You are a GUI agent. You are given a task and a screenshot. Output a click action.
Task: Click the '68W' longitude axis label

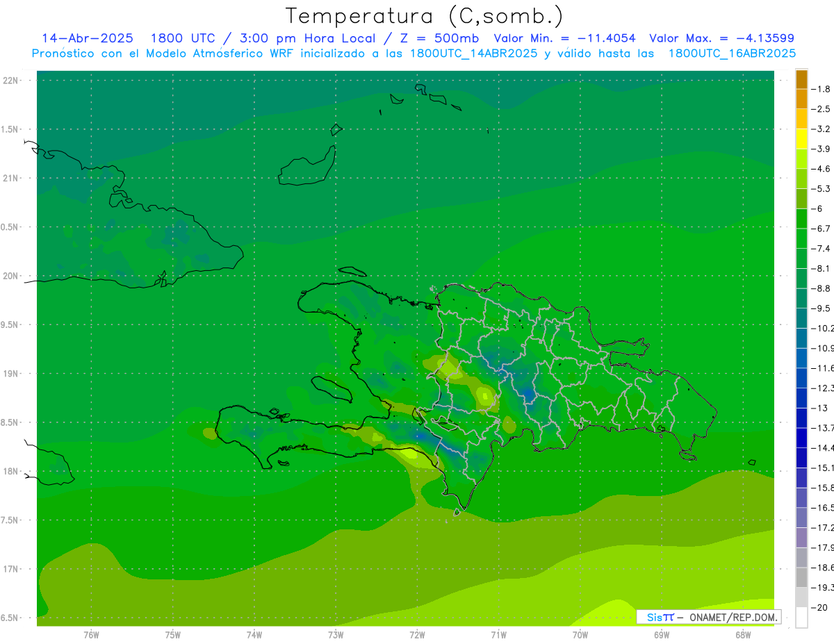point(743,635)
